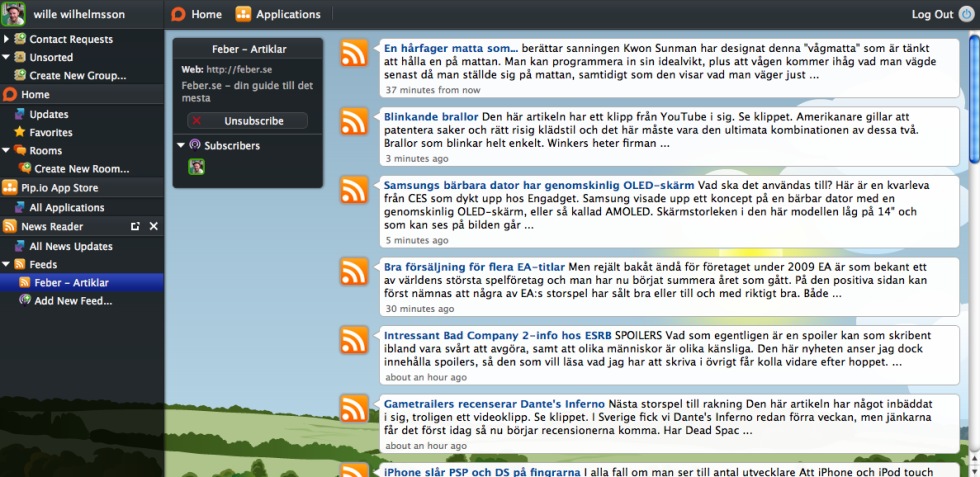Click the '30 minutes ago' timestamp
Image resolution: width=980 pixels, height=477 pixels.
[x=420, y=309]
